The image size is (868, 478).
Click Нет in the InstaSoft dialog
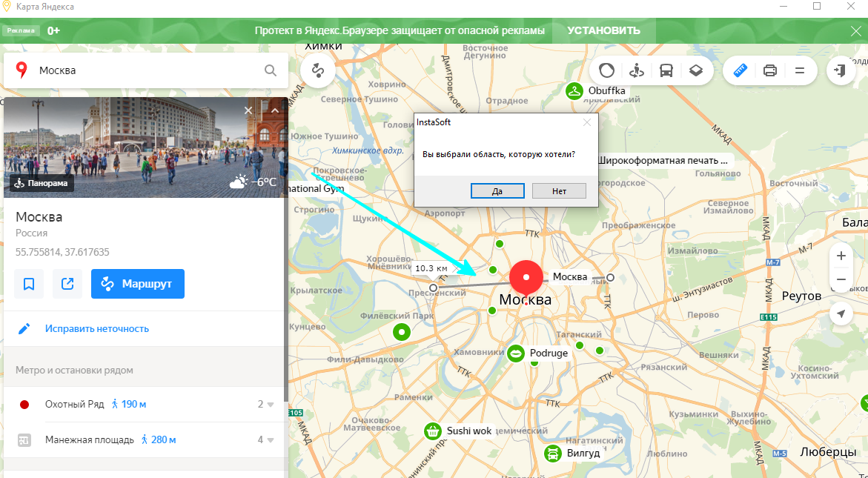tap(559, 191)
